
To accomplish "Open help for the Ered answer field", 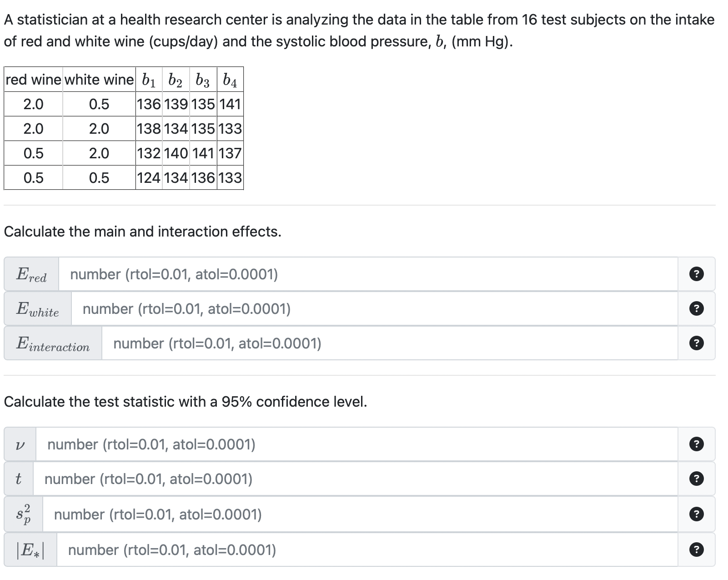I will point(697,273).
